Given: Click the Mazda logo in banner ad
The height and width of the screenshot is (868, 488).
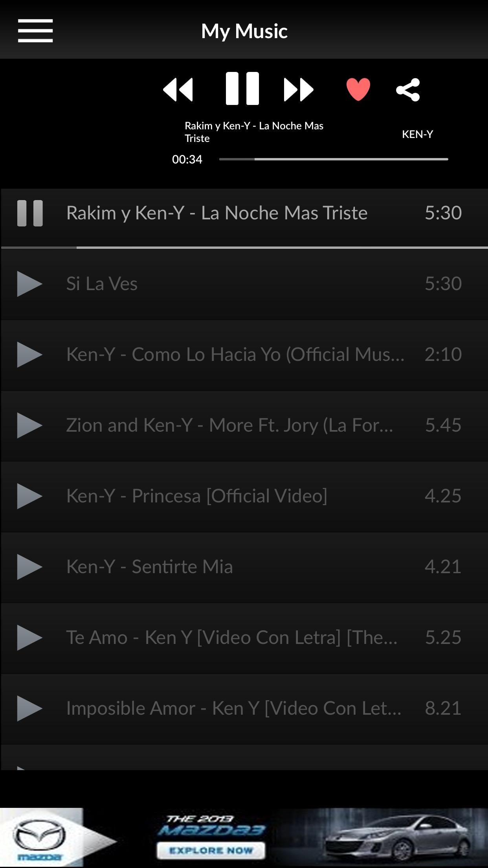Looking at the screenshot, I should click(39, 837).
